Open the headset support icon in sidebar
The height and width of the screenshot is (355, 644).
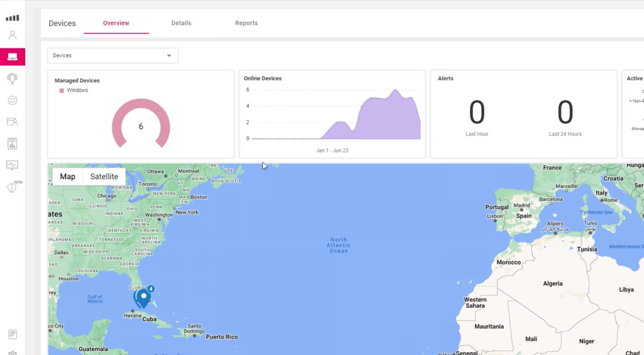[13, 78]
